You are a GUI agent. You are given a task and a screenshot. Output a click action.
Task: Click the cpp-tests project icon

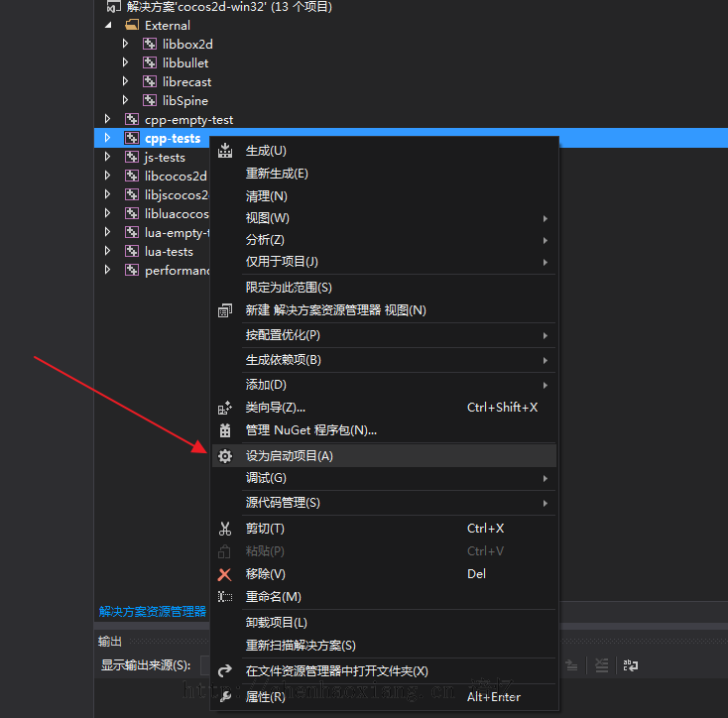coord(132,138)
